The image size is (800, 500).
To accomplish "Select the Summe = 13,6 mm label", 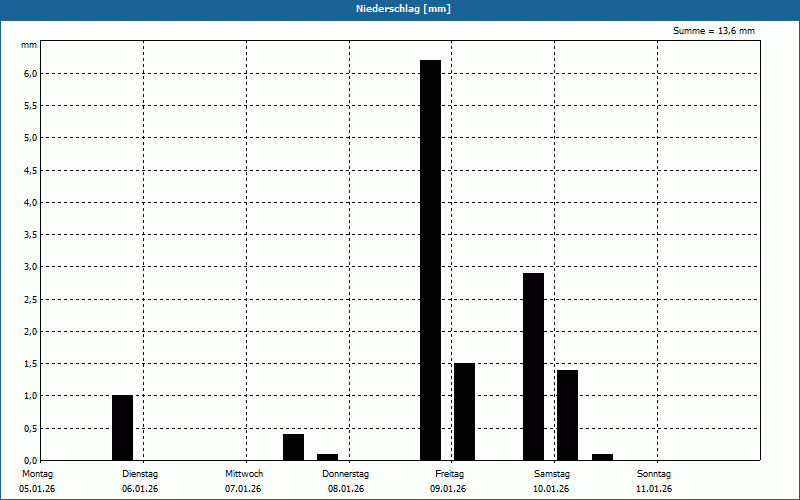I will coord(713,31).
